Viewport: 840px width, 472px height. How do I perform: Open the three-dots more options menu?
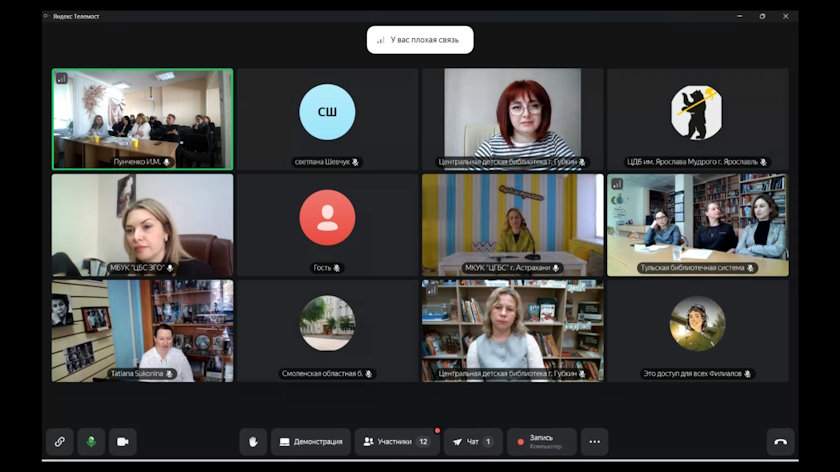point(594,441)
